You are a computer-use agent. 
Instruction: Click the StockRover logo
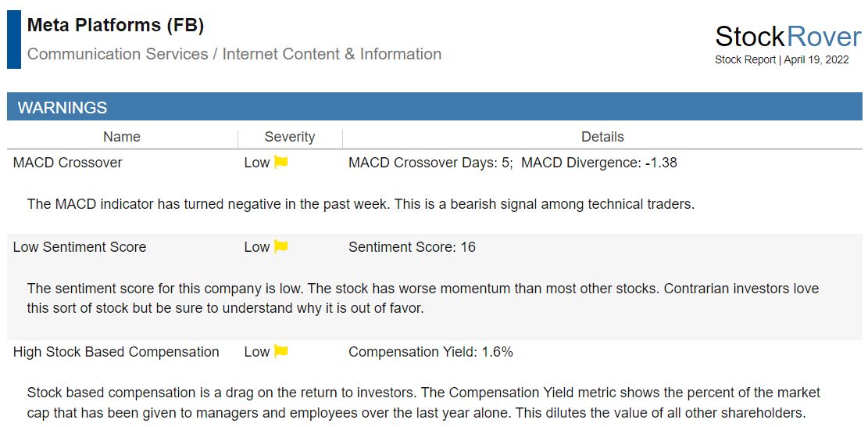click(788, 37)
